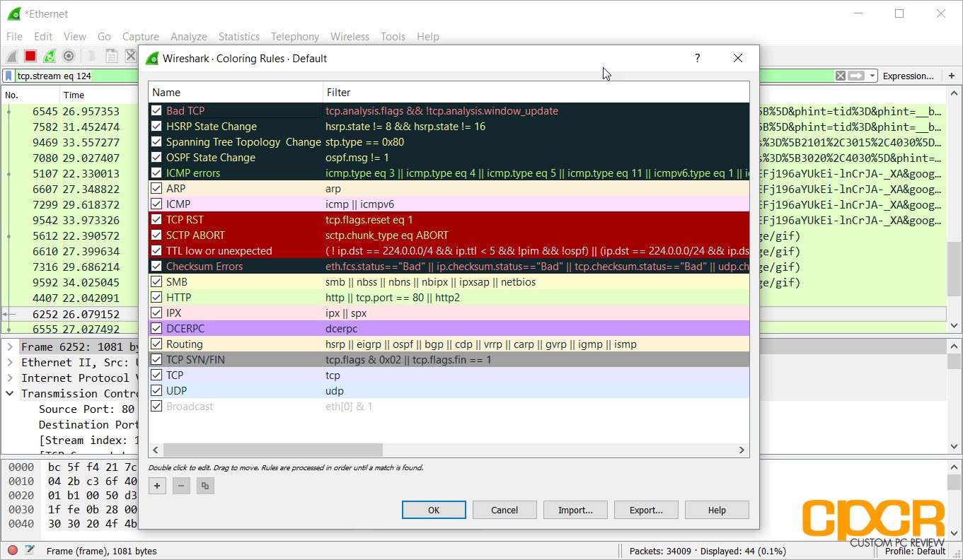Click the expert info red circle in status bar

[x=13, y=550]
